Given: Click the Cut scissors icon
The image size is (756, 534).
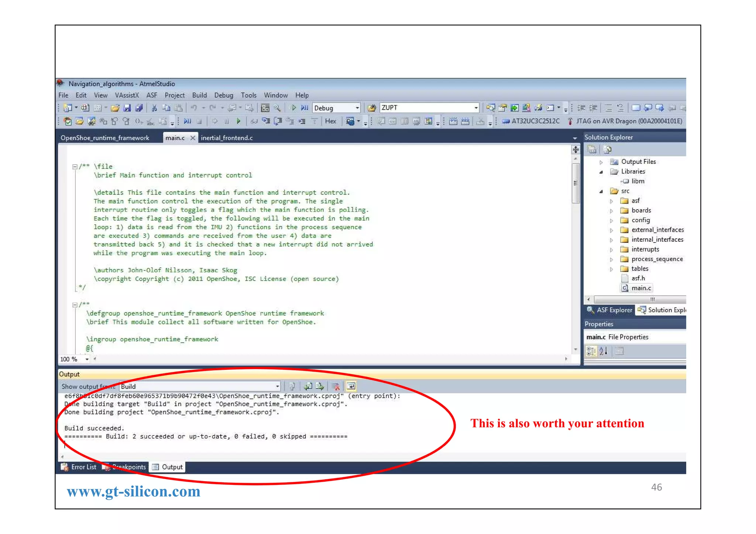Looking at the screenshot, I should [154, 108].
